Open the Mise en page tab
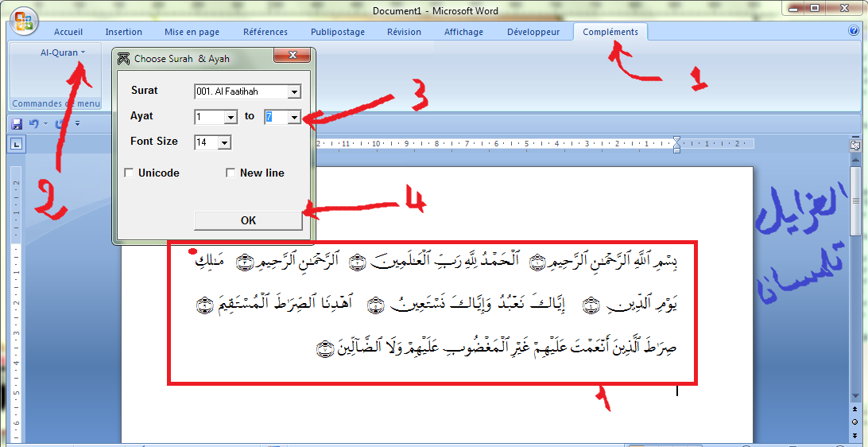868x447 pixels. click(x=192, y=32)
